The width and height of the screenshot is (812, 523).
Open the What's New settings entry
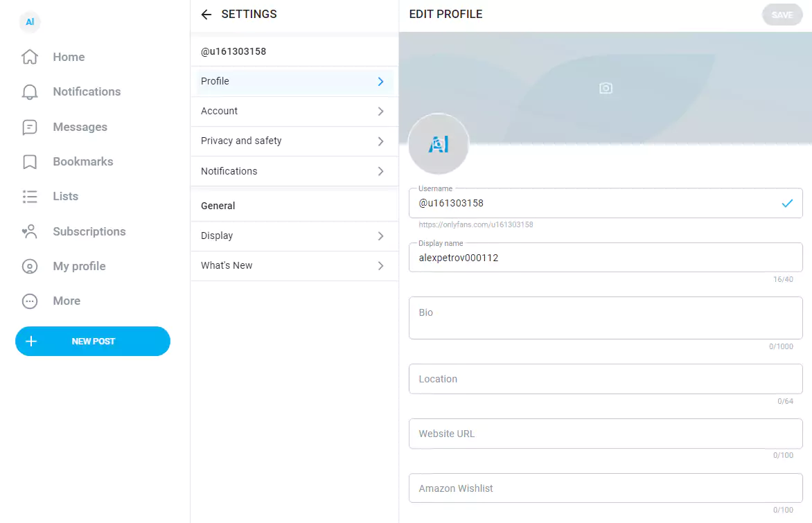pos(294,265)
